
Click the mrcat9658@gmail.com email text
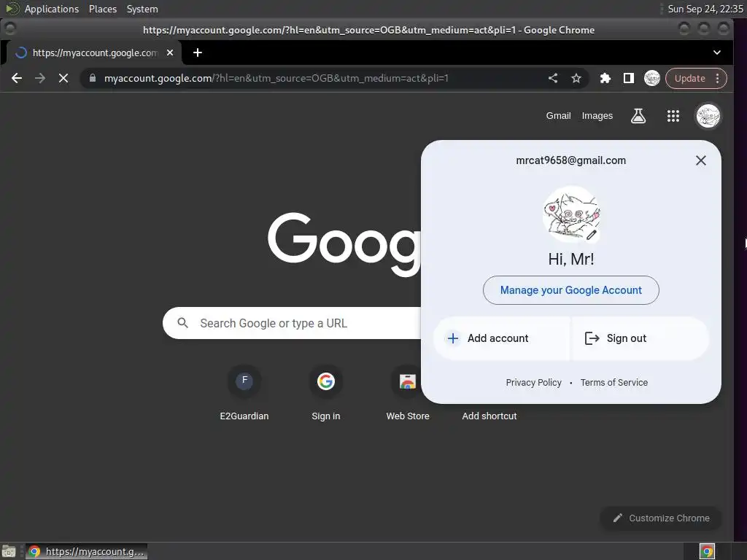click(570, 160)
